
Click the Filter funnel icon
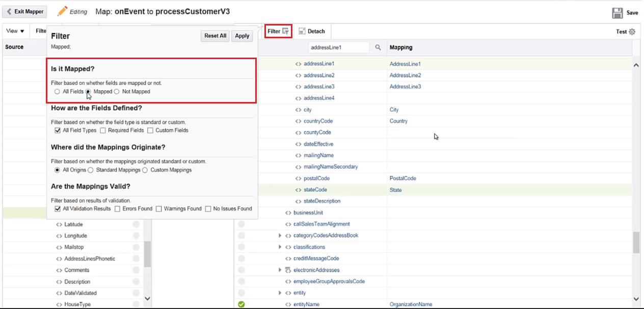[x=286, y=31]
